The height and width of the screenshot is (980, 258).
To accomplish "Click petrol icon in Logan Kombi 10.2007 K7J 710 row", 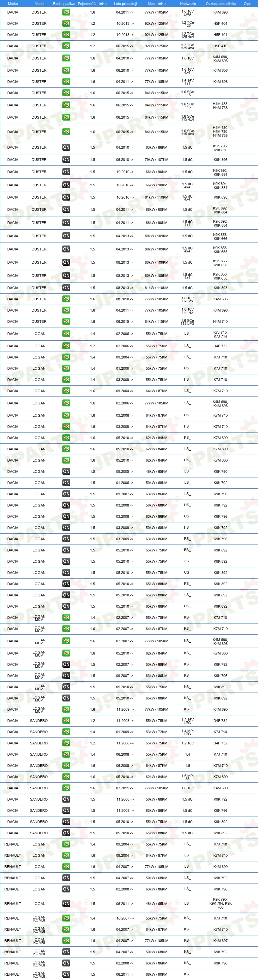I will (x=66, y=918).
